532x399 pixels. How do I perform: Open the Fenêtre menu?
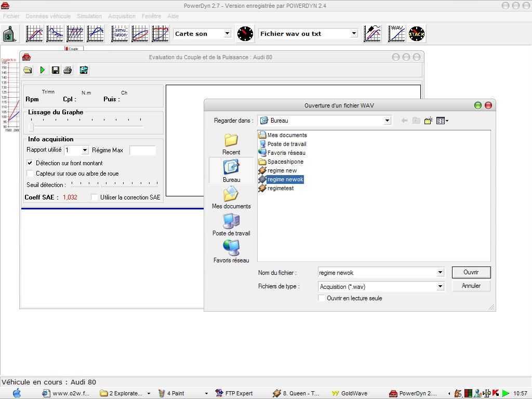(151, 16)
